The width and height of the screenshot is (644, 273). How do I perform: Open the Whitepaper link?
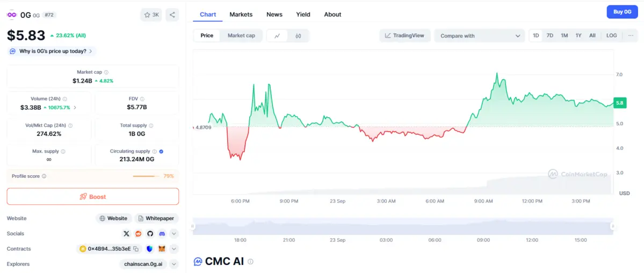click(156, 219)
